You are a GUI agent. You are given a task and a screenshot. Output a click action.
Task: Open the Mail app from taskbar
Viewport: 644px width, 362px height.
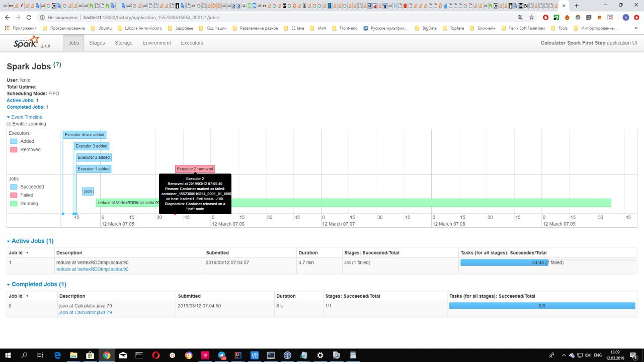(x=123, y=355)
